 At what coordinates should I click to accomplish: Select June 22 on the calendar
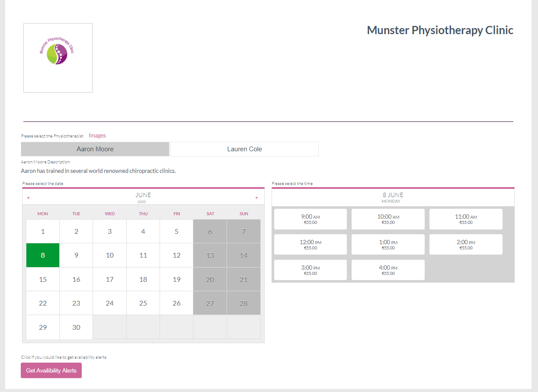click(x=43, y=303)
